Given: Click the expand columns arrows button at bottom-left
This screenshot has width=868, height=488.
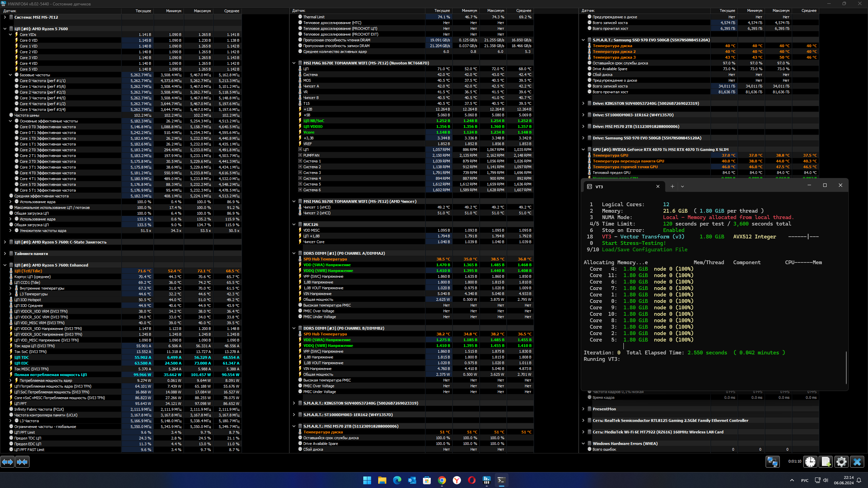Looking at the screenshot, I should [x=7, y=462].
